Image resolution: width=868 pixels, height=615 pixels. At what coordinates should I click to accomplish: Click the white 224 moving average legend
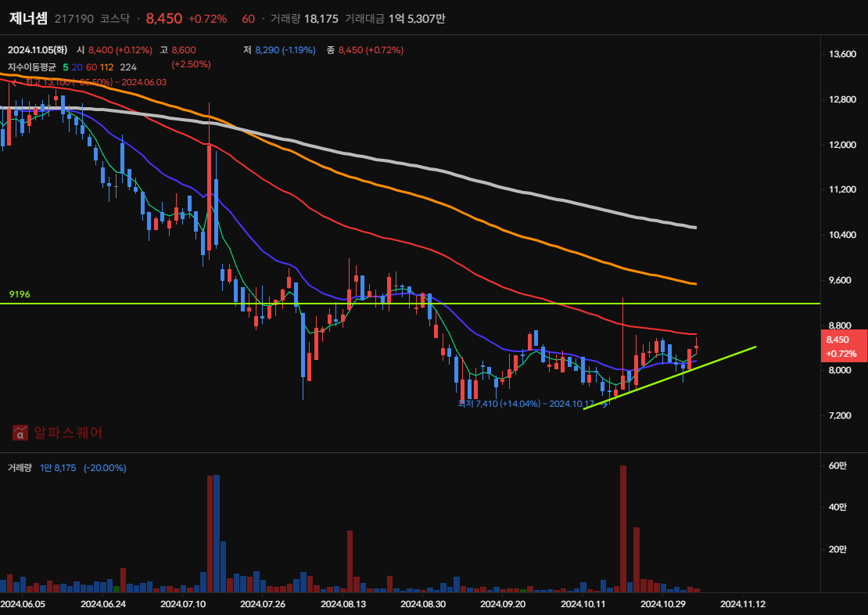click(128, 67)
